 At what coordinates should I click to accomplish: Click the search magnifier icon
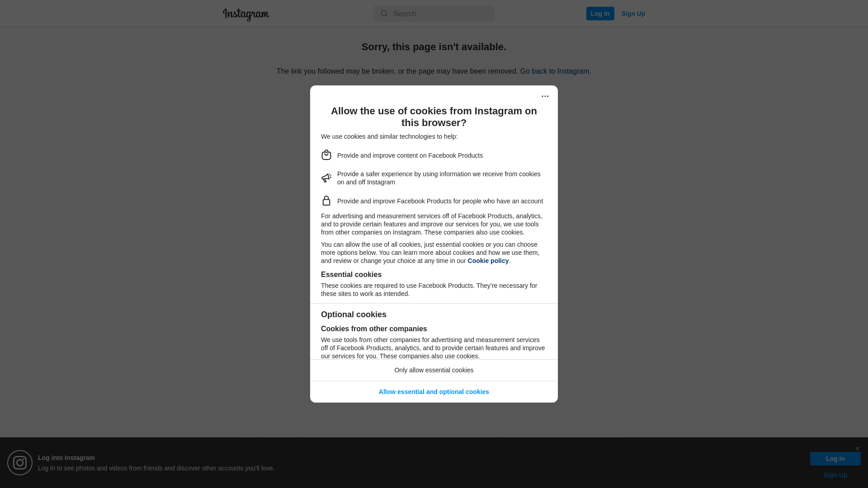[x=384, y=14]
